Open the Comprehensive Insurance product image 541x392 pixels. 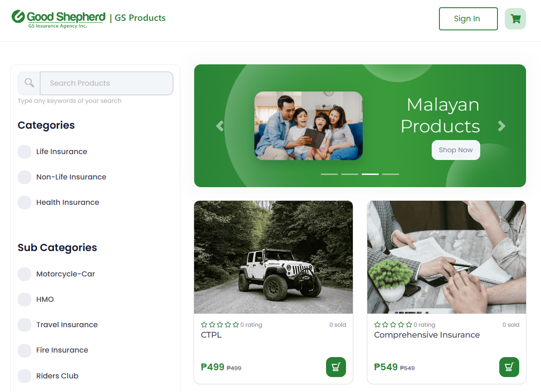[447, 257]
